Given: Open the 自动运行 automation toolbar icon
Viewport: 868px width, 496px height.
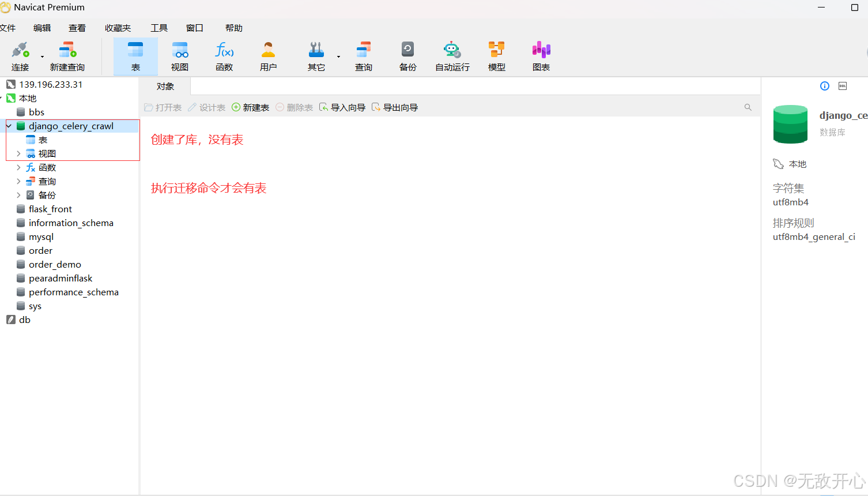Looking at the screenshot, I should [452, 57].
